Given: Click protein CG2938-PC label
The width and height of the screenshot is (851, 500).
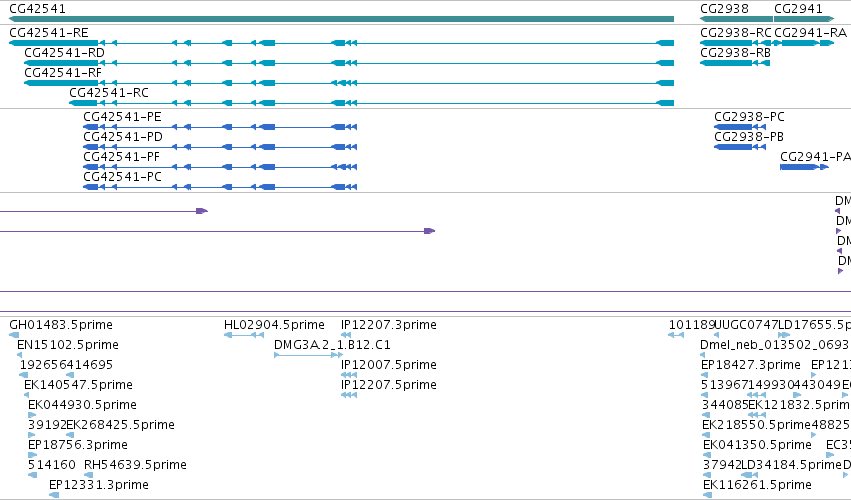Looking at the screenshot, I should tap(749, 117).
